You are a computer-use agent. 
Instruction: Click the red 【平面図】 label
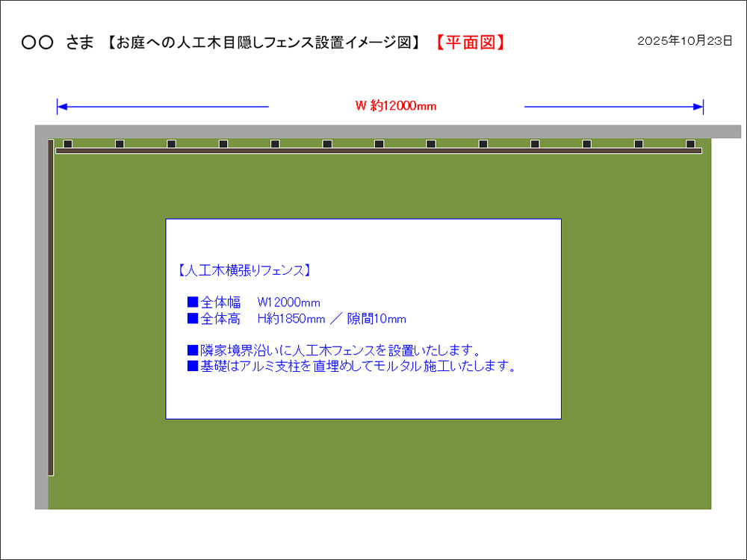click(470, 43)
